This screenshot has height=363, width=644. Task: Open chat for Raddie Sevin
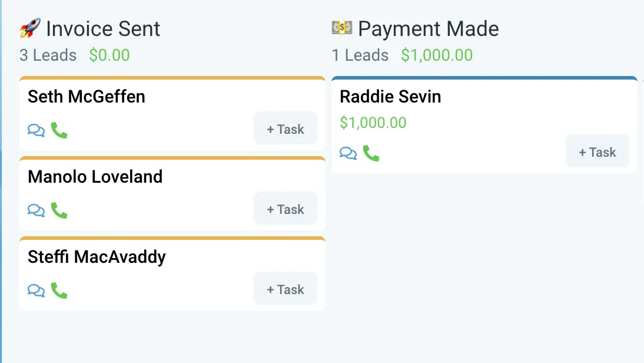point(348,153)
